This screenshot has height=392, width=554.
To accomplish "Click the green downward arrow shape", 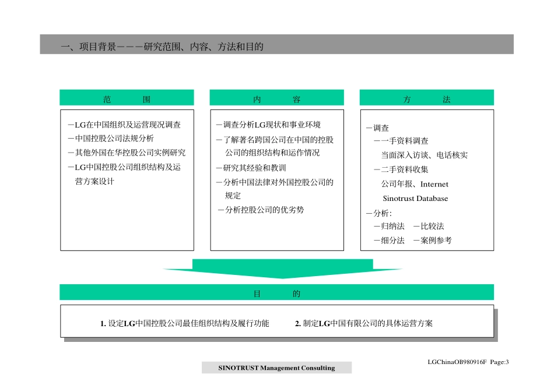I will 282,269.
